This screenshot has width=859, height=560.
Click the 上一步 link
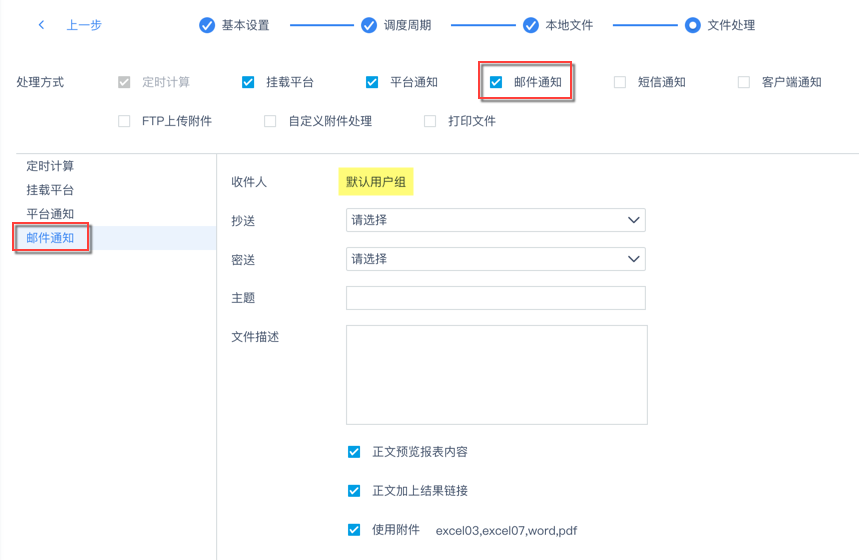coord(84,25)
